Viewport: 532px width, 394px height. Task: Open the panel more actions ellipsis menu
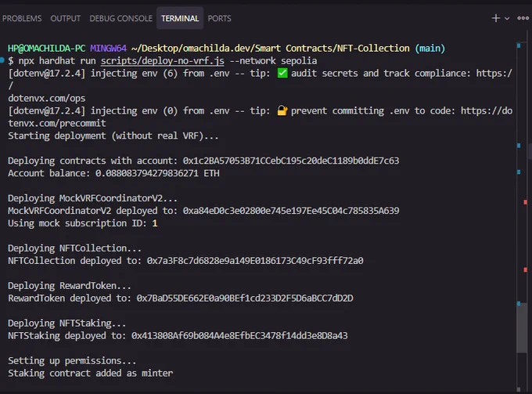(523, 18)
